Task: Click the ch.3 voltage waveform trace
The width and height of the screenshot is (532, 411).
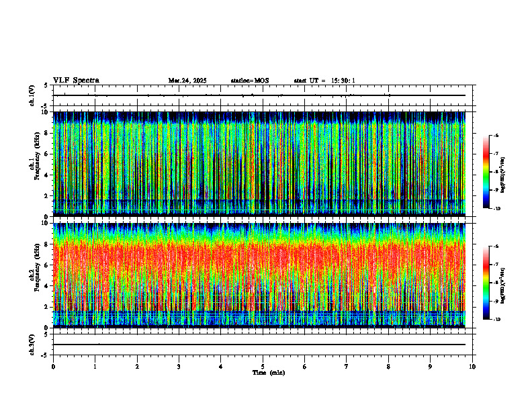Action: (x=259, y=345)
